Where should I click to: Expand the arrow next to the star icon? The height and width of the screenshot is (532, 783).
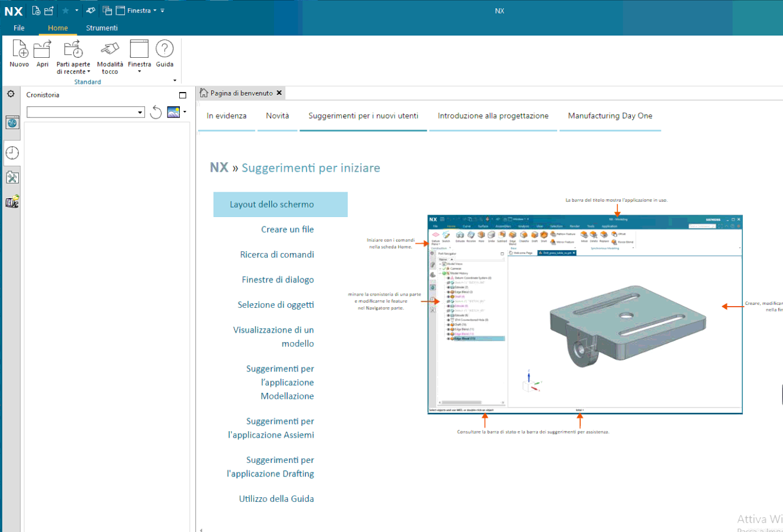(77, 11)
